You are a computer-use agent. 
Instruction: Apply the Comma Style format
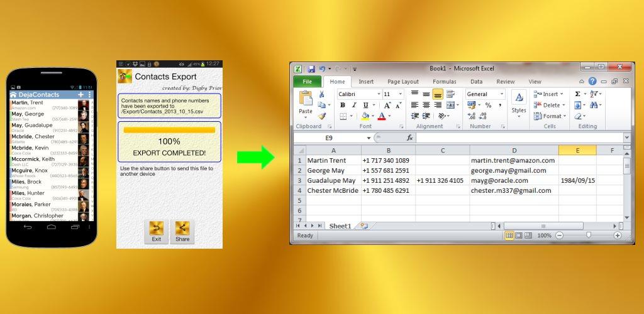tap(500, 106)
